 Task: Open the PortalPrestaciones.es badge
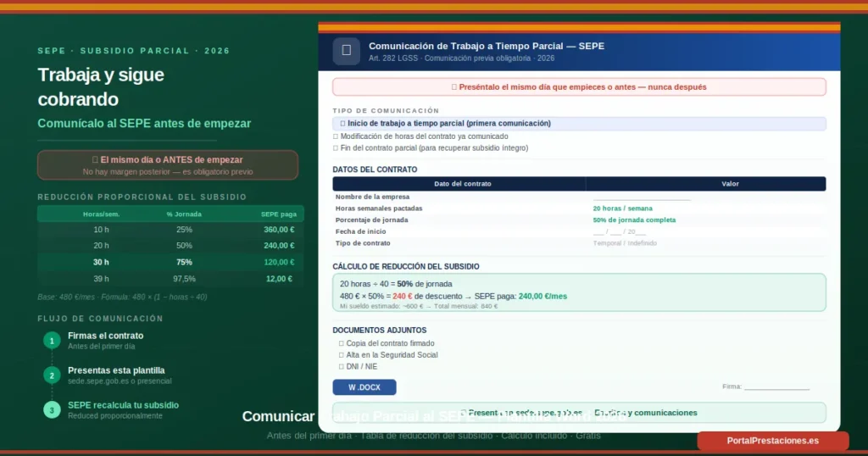[x=773, y=441]
